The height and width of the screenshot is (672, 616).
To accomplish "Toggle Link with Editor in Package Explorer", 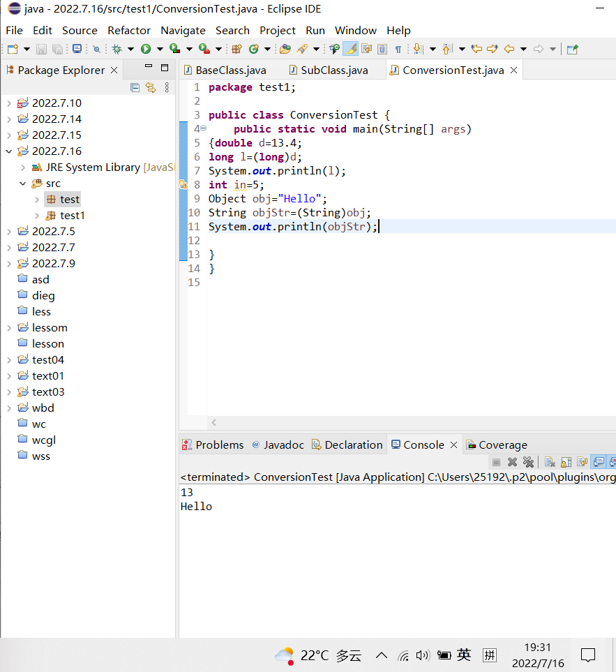I will [150, 87].
